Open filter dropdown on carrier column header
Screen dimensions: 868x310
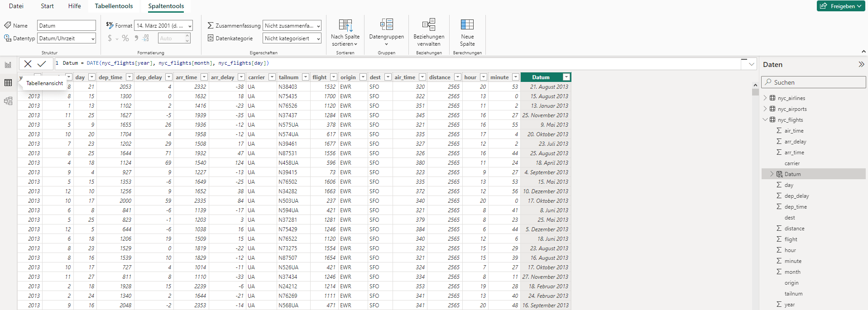point(272,77)
